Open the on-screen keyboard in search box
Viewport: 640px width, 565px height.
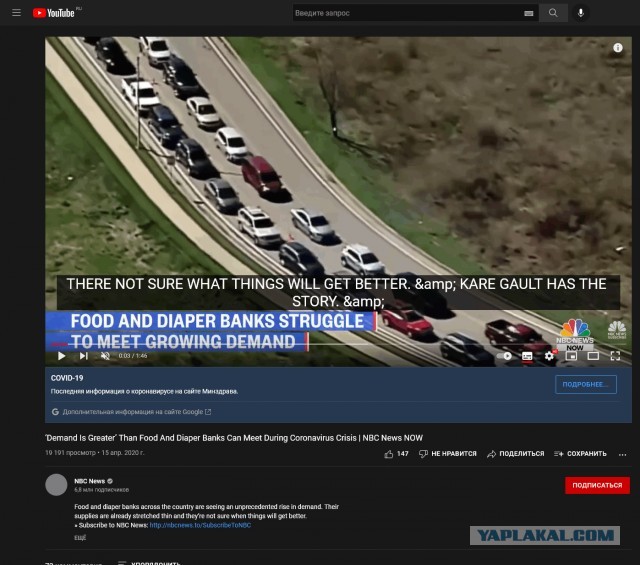(529, 13)
